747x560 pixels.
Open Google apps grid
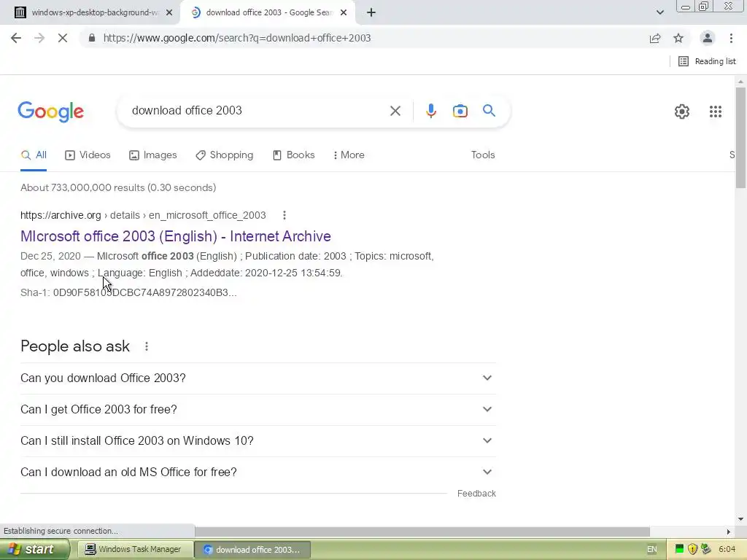[x=716, y=112]
